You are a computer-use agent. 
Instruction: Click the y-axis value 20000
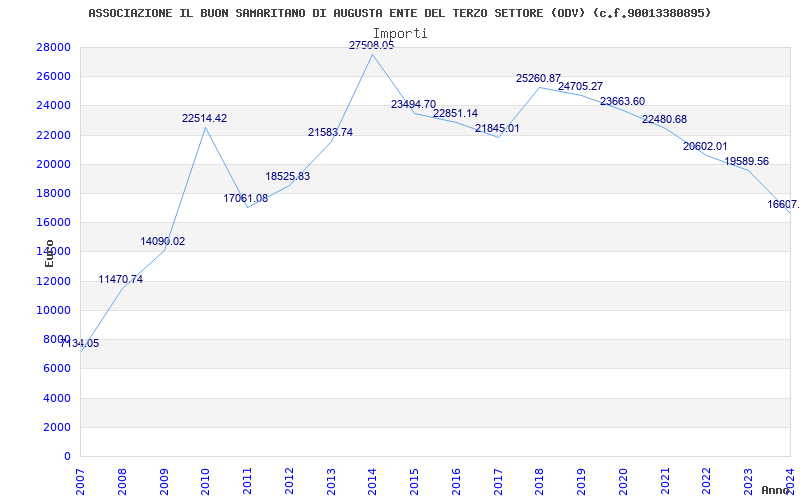[x=54, y=164]
